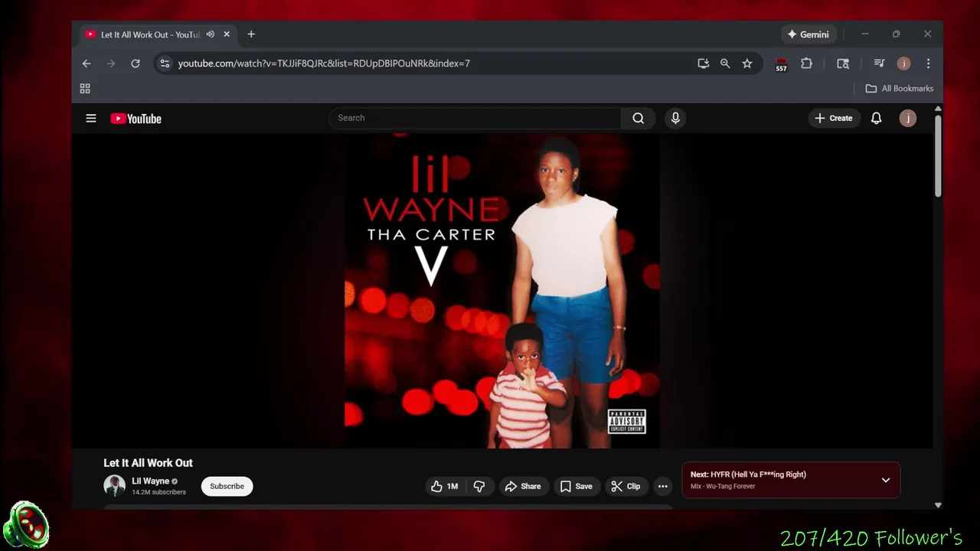Go back in browser history

pyautogui.click(x=87, y=64)
